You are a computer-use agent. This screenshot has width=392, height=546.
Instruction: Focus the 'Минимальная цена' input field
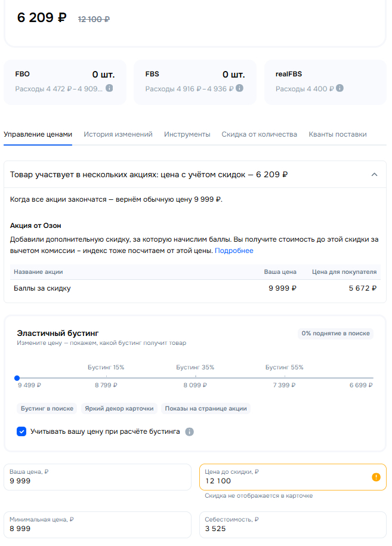click(x=97, y=525)
